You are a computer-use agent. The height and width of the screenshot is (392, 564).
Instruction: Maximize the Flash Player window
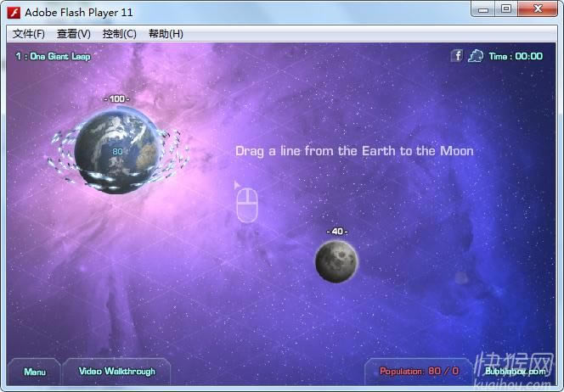click(x=506, y=9)
